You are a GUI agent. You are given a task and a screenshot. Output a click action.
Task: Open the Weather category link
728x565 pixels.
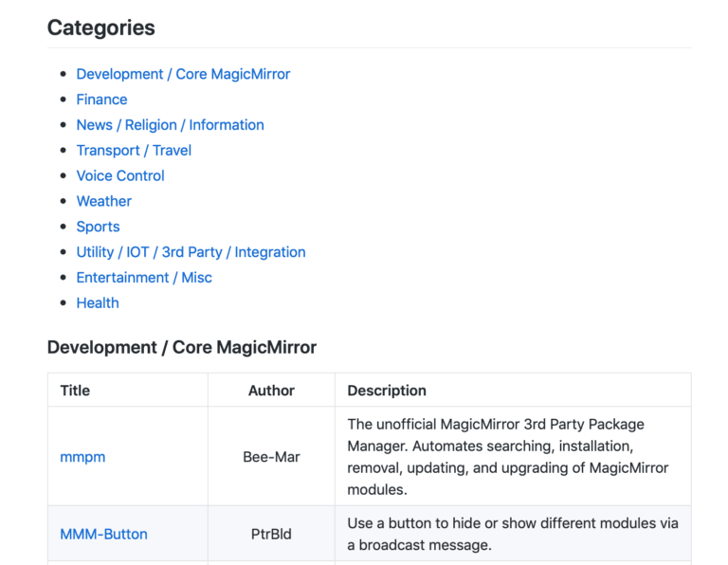(104, 201)
